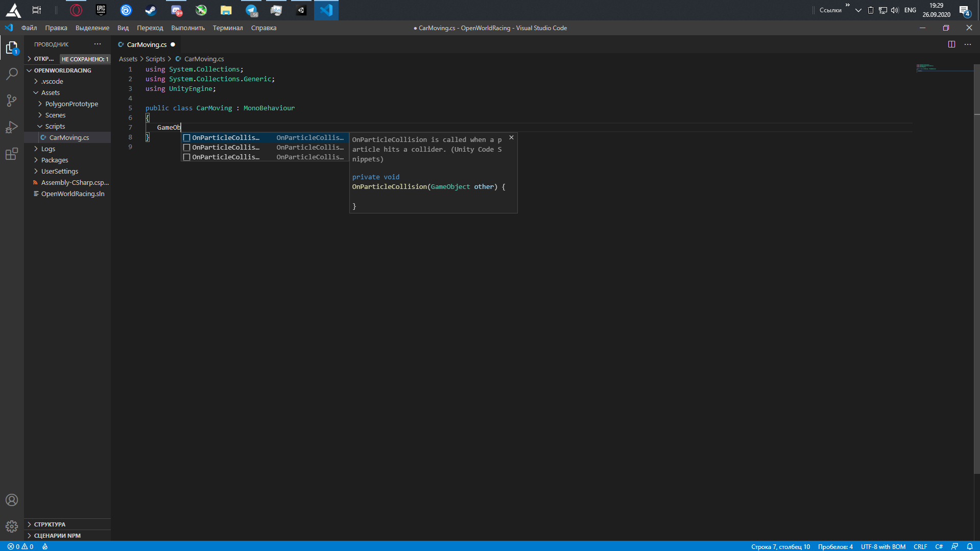Open Epic Games Launcher from taskbar

click(x=101, y=10)
